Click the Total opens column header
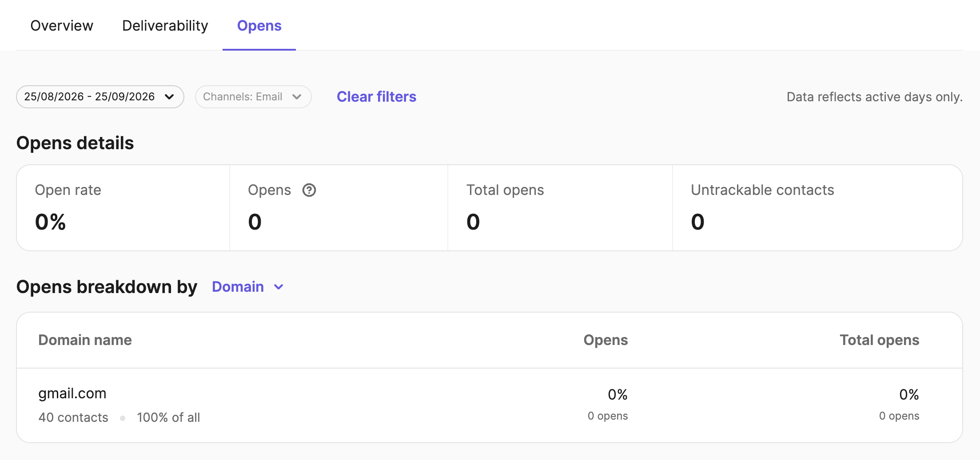Screen dimensions: 980x460 tap(879, 340)
